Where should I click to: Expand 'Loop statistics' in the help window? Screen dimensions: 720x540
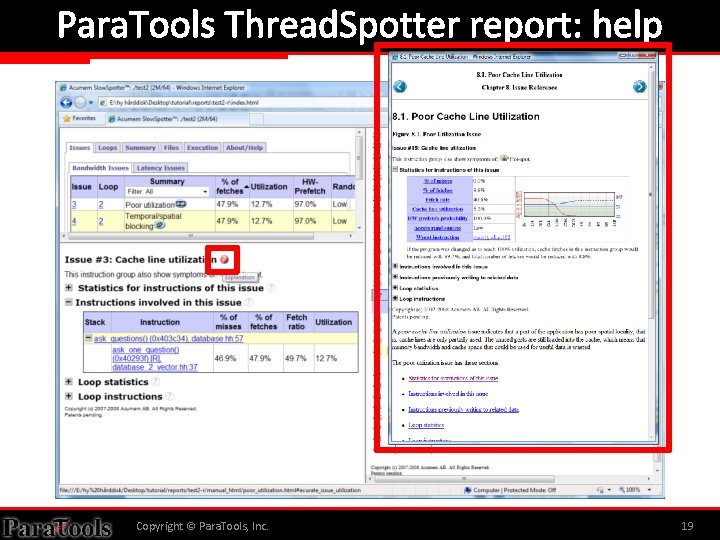click(x=395, y=288)
